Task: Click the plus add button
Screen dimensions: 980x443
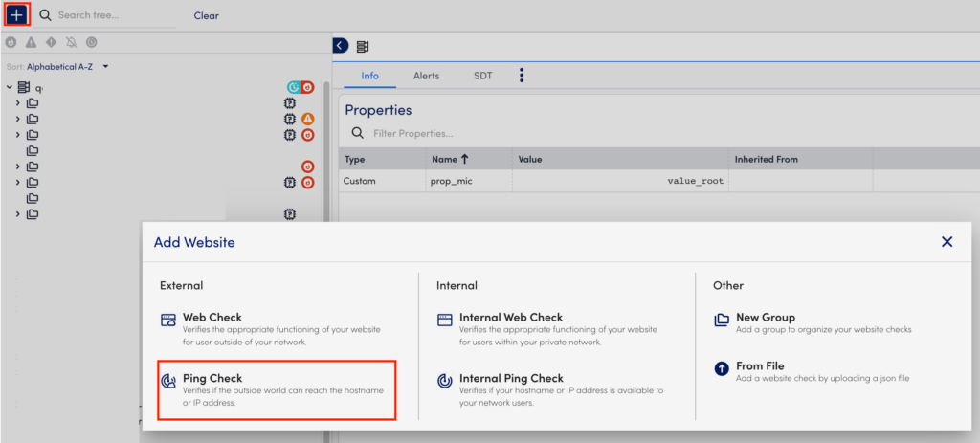Action: point(17,15)
